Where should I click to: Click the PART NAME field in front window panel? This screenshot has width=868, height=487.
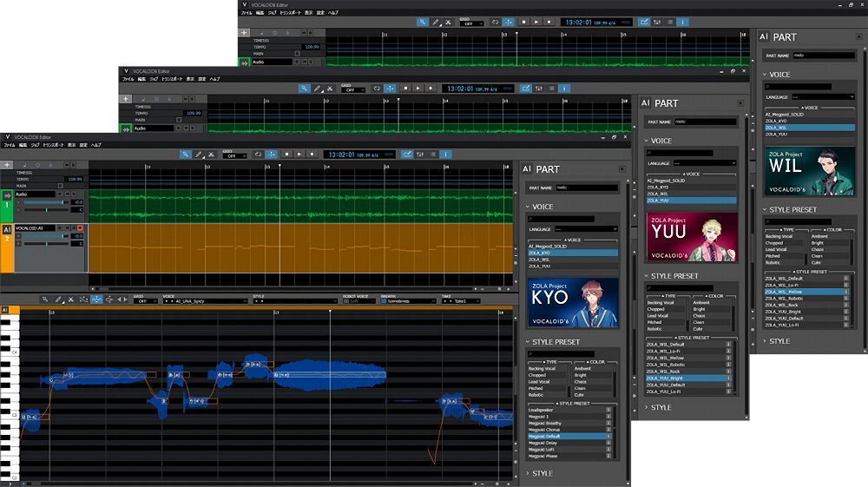coord(587,188)
